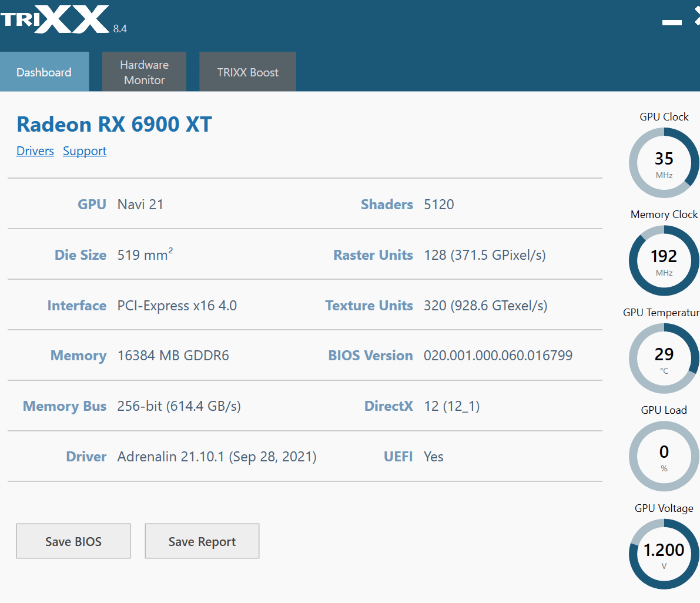700x603 pixels.
Task: Click the GPU Temperature gauge showing 29 °C
Action: 664,359
